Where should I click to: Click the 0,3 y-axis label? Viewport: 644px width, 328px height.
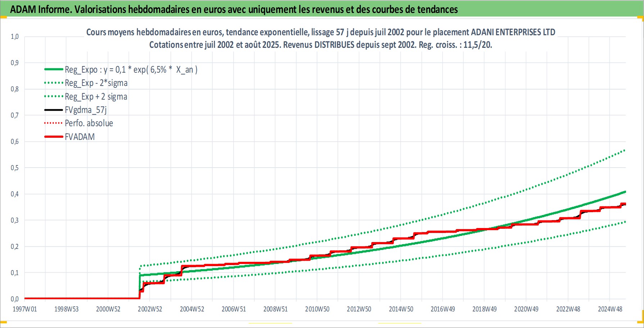[x=15, y=220]
